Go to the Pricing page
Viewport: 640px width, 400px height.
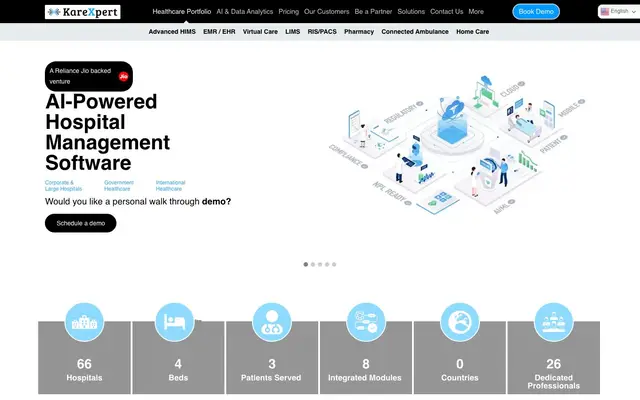coord(289,11)
